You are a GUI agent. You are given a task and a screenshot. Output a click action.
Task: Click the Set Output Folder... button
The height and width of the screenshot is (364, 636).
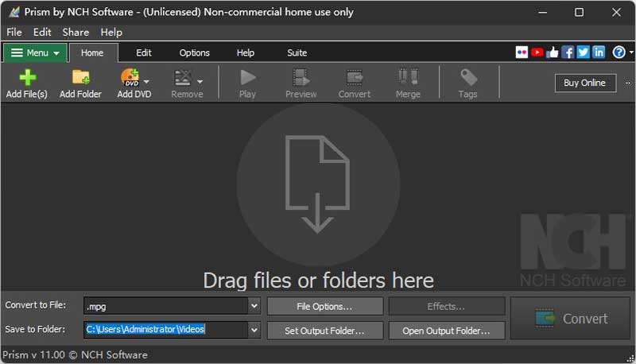coord(324,331)
